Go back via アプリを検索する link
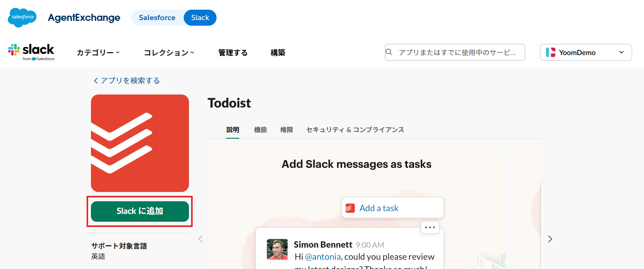 127,81
